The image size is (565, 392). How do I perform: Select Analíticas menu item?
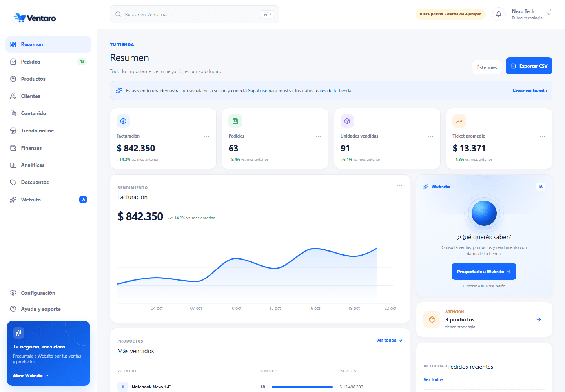click(x=49, y=165)
